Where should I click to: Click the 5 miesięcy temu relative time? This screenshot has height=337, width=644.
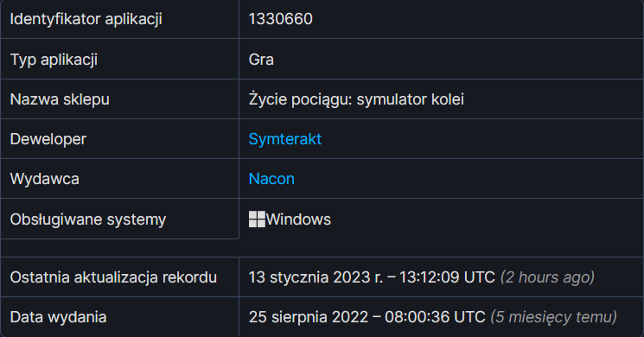pos(553,317)
